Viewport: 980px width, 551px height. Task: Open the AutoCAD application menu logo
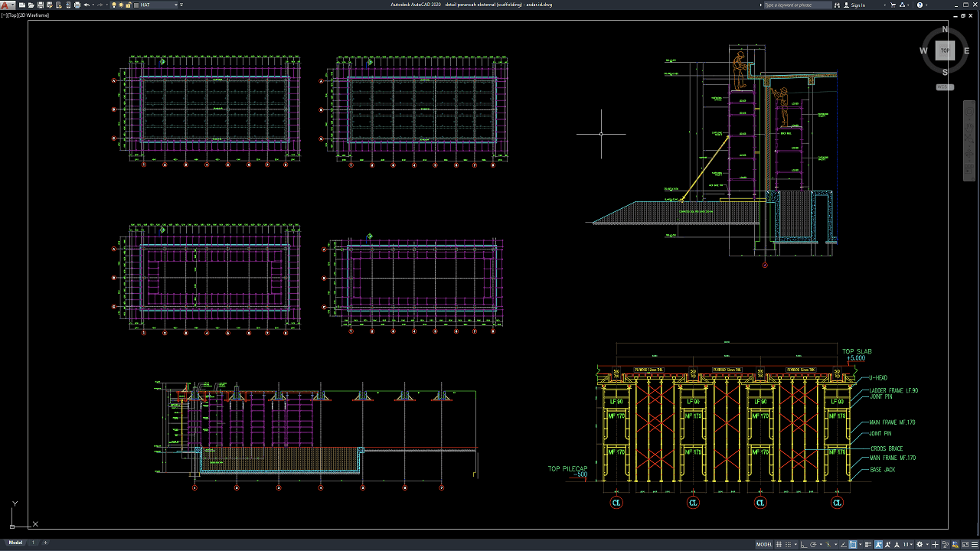tap(5, 5)
